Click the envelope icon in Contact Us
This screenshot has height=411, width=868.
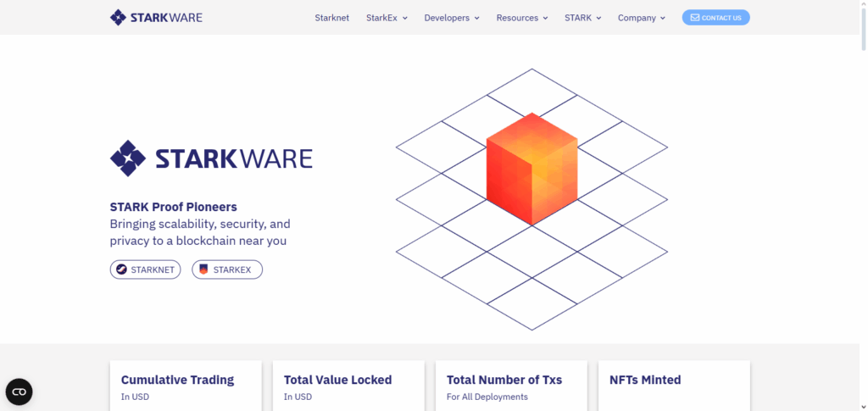(x=695, y=17)
